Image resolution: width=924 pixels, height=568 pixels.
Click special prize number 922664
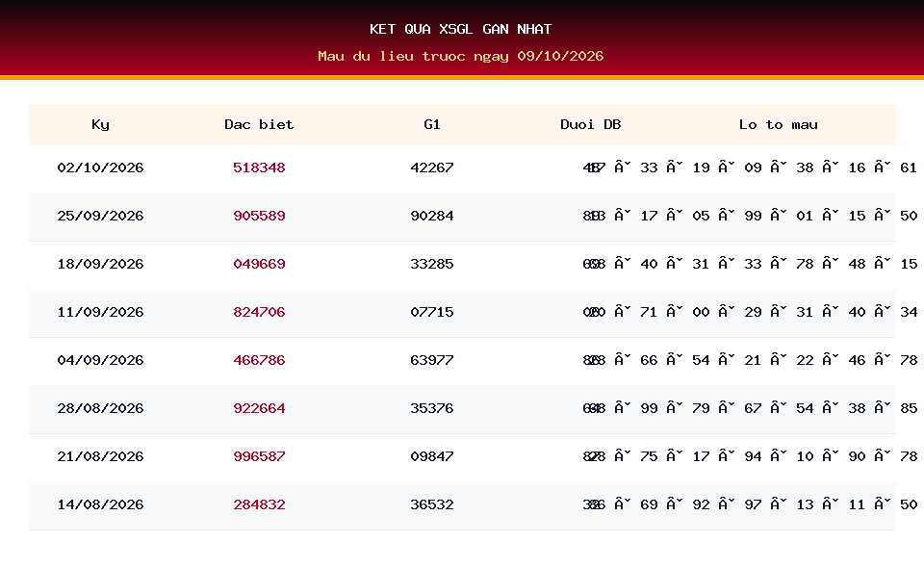click(259, 408)
